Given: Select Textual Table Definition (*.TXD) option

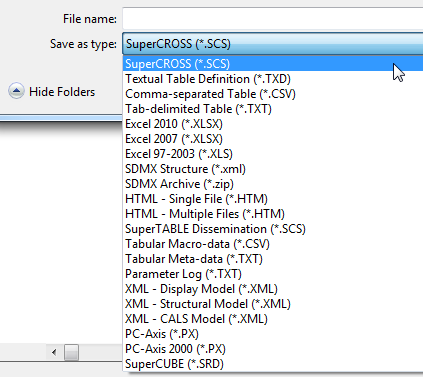Looking at the screenshot, I should point(273,79).
